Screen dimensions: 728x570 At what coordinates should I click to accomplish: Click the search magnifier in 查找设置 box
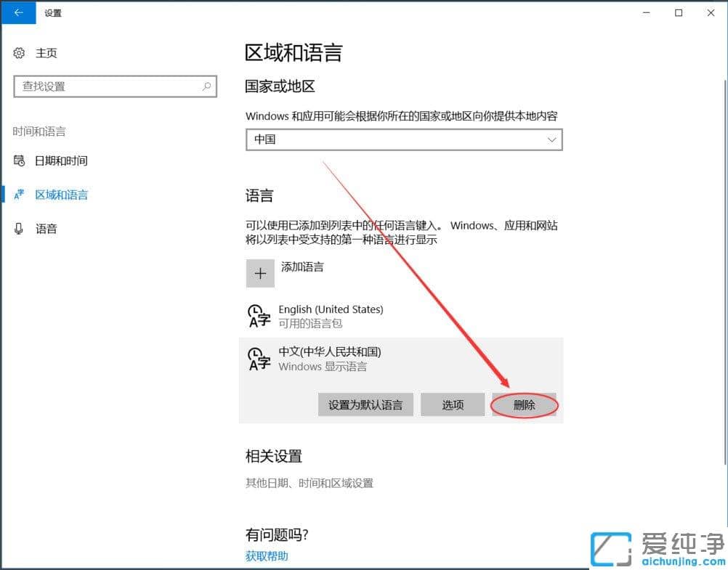pyautogui.click(x=206, y=86)
